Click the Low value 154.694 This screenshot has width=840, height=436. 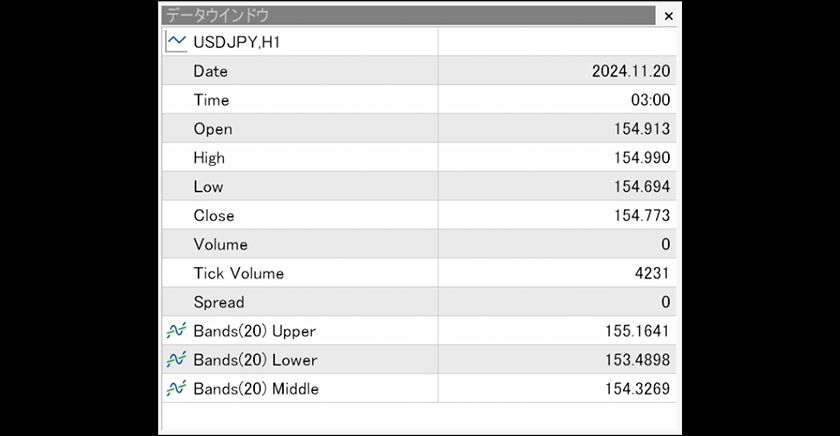click(x=642, y=187)
